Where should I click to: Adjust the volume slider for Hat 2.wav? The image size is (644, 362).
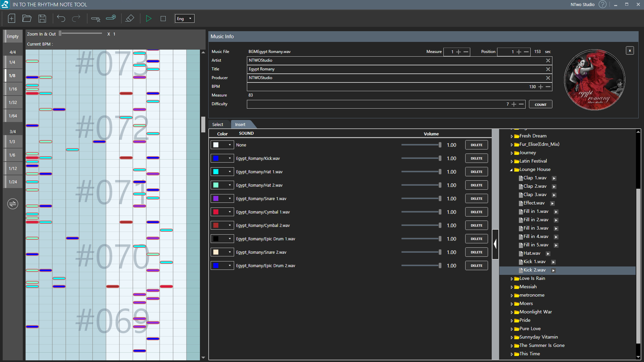click(439, 185)
